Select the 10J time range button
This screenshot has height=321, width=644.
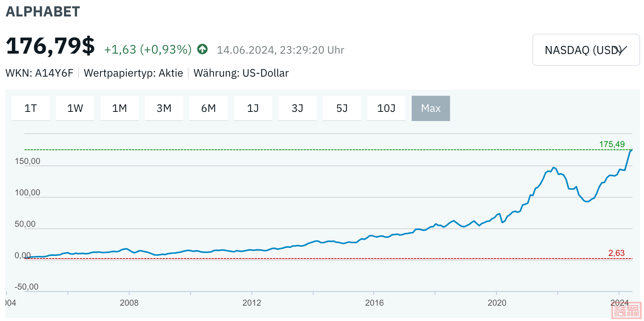click(386, 108)
